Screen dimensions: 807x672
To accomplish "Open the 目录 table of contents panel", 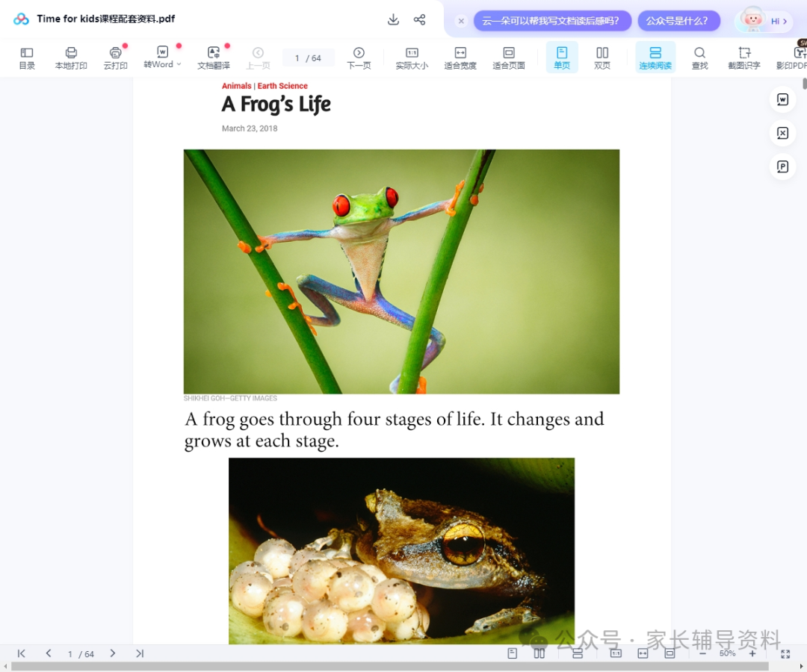I will (x=27, y=57).
